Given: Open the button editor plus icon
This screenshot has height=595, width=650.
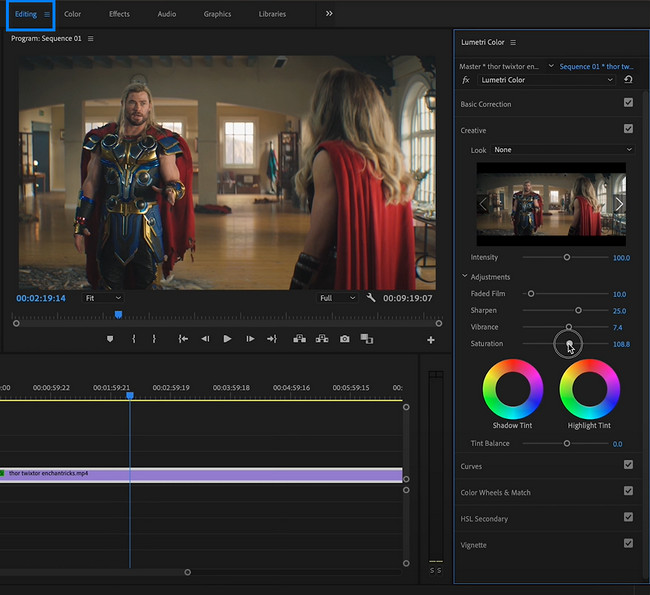Looking at the screenshot, I should point(431,340).
